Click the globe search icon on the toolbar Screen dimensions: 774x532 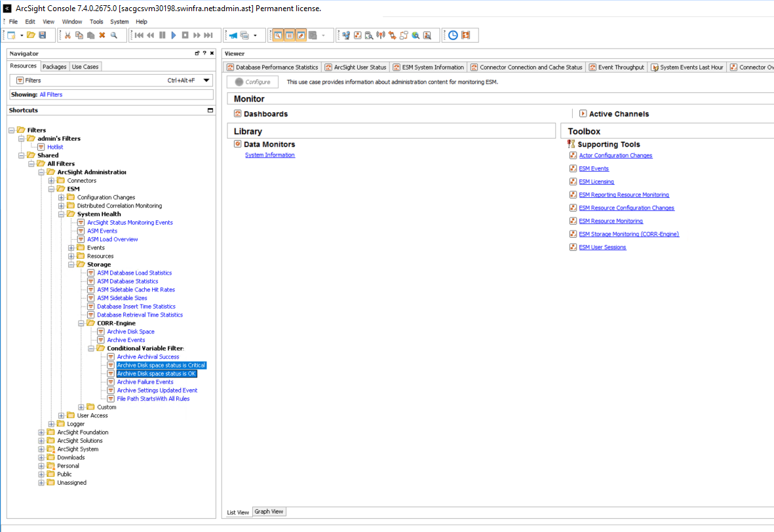click(416, 35)
